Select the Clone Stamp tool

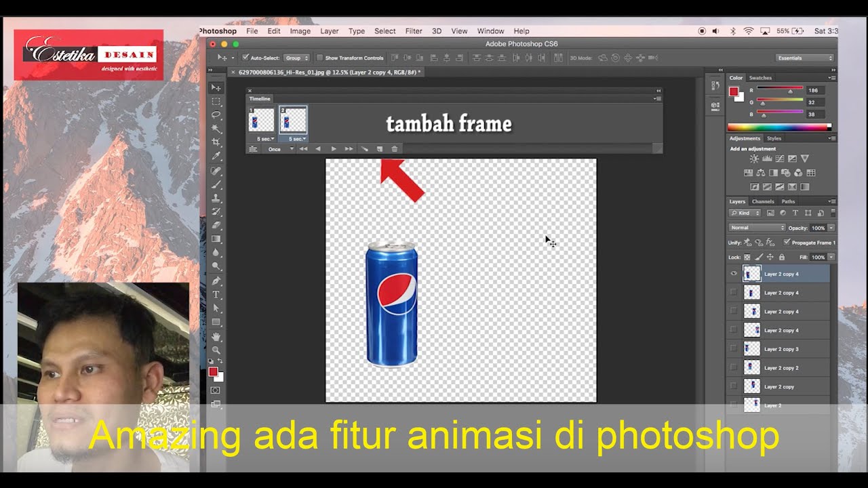click(216, 198)
